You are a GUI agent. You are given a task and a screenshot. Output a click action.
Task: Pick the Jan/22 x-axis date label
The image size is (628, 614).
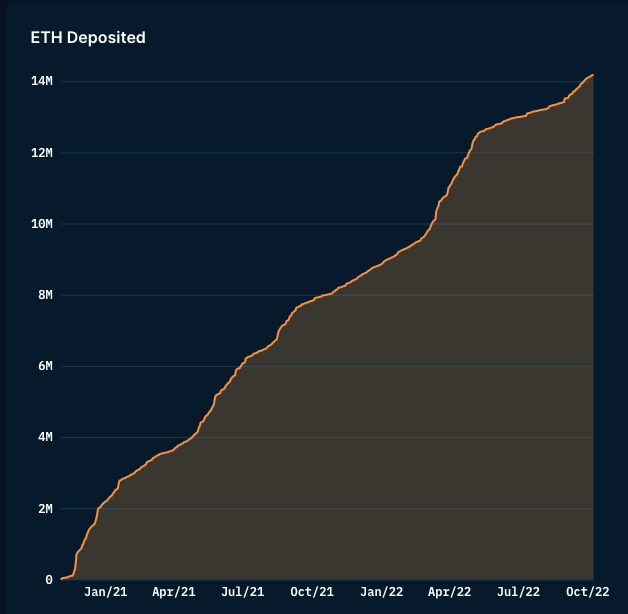[x=382, y=592]
